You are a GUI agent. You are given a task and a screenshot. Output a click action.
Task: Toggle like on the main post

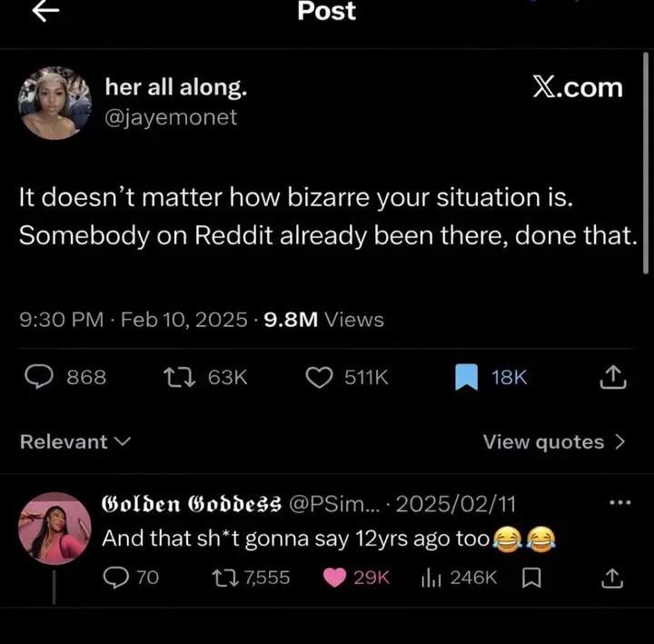point(318,377)
